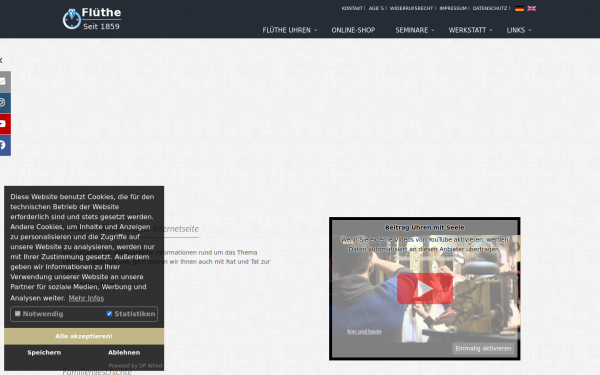Open the Mehr Infos link

click(86, 298)
